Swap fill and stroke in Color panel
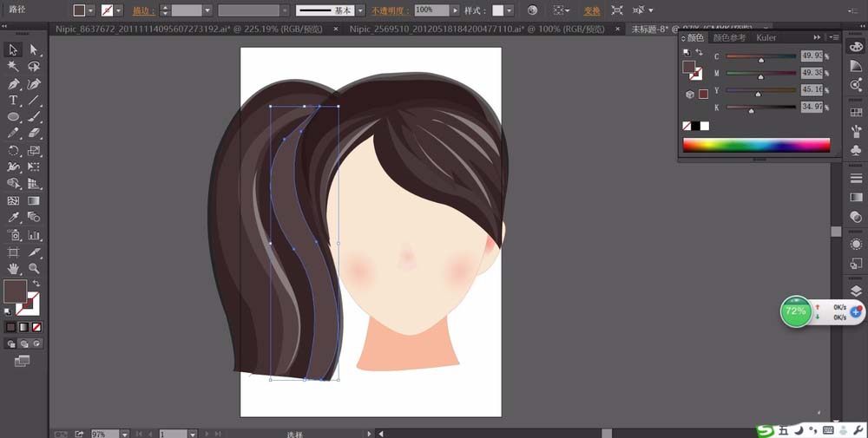The height and width of the screenshot is (438, 868). (x=699, y=54)
